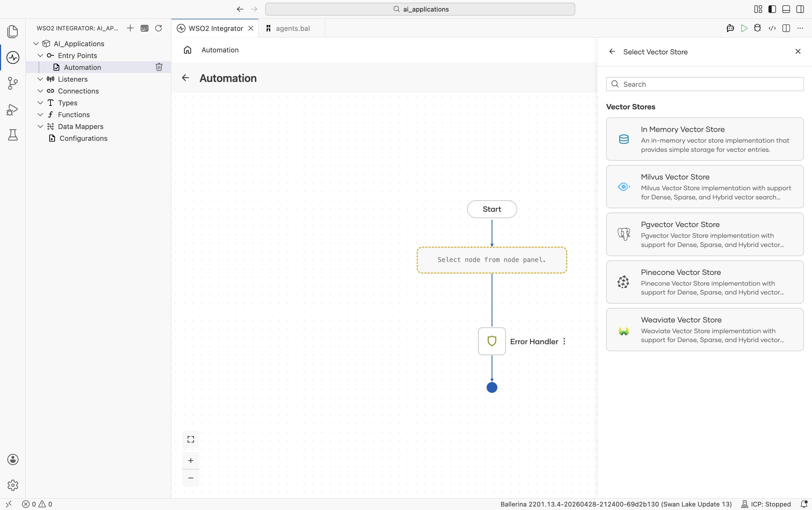
Task: Open Error Handler node options menu
Action: (564, 341)
